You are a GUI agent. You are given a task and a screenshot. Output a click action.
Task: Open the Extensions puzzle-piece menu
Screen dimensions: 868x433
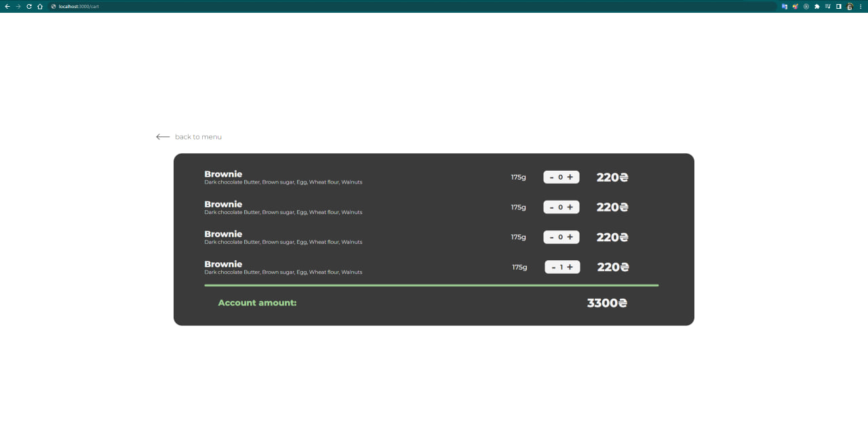(x=817, y=6)
